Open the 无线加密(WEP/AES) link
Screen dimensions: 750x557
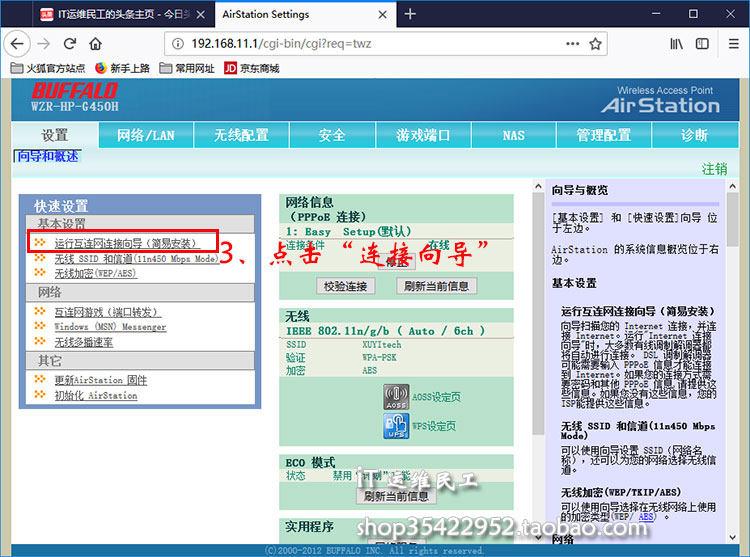[x=95, y=273]
